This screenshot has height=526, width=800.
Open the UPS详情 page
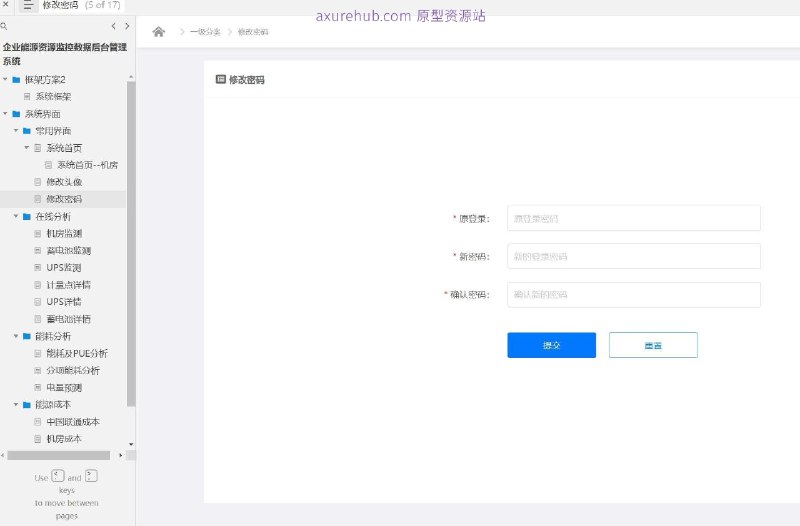pyautogui.click(x=63, y=302)
